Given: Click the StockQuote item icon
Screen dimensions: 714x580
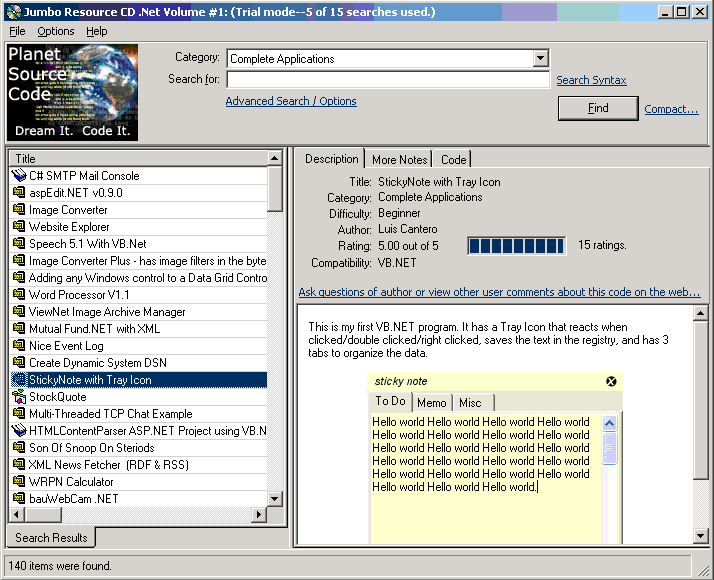Looking at the screenshot, I should coord(19,396).
